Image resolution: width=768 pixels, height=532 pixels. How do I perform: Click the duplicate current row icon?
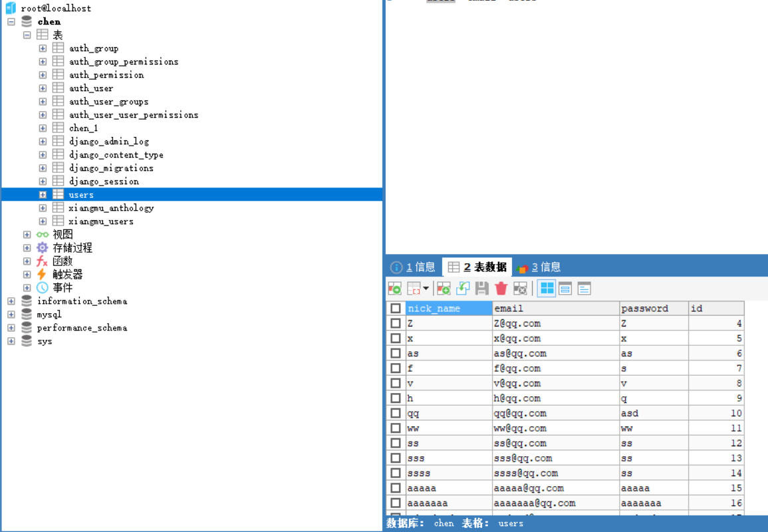click(463, 289)
